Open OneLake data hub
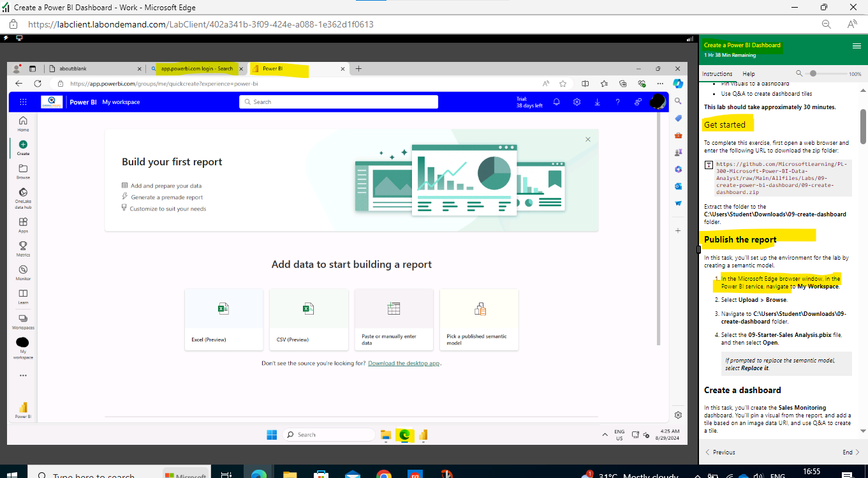 (23, 198)
